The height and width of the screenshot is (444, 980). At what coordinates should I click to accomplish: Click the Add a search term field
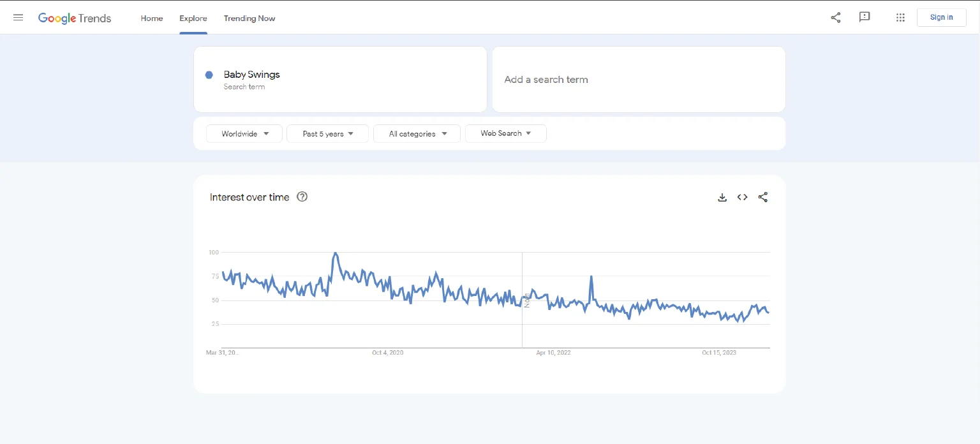638,80
